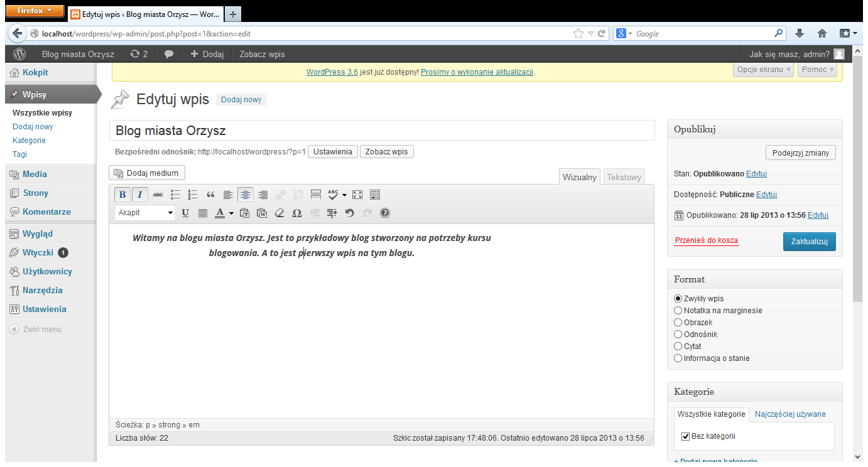This screenshot has width=868, height=467.
Task: Choose the Obrazek post format
Action: tap(678, 323)
